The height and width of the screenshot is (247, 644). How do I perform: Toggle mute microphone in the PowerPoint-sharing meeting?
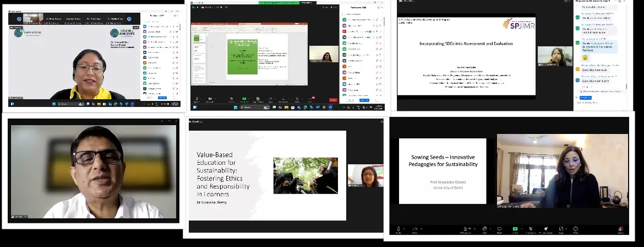coord(197,100)
